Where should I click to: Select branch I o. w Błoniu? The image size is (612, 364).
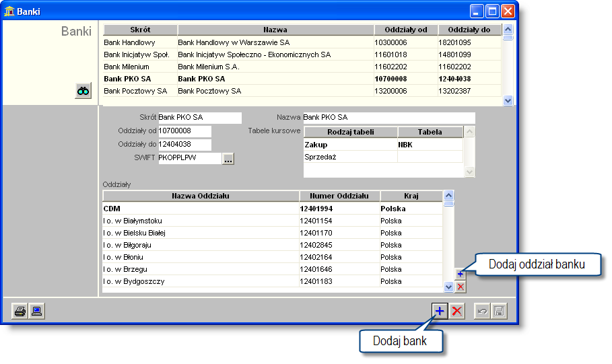pyautogui.click(x=273, y=257)
